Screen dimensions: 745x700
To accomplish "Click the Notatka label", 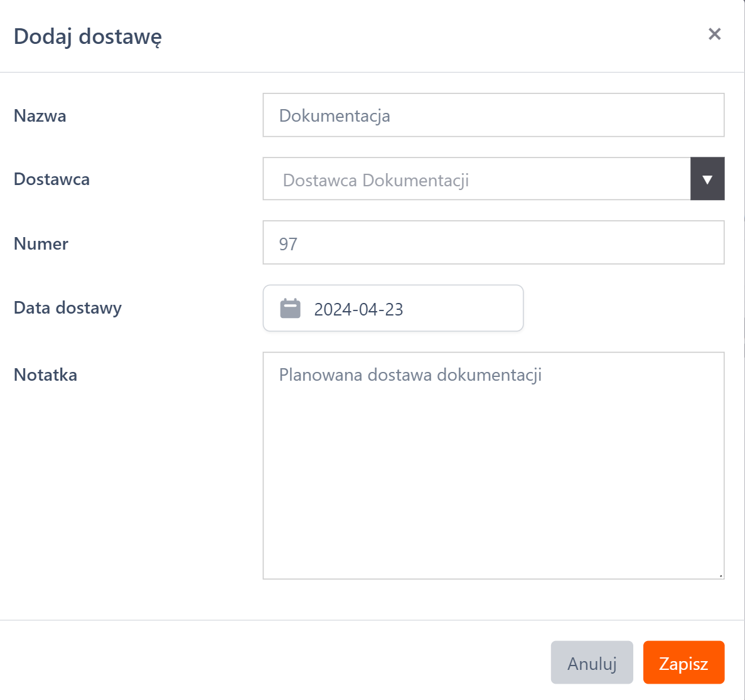I will (46, 375).
